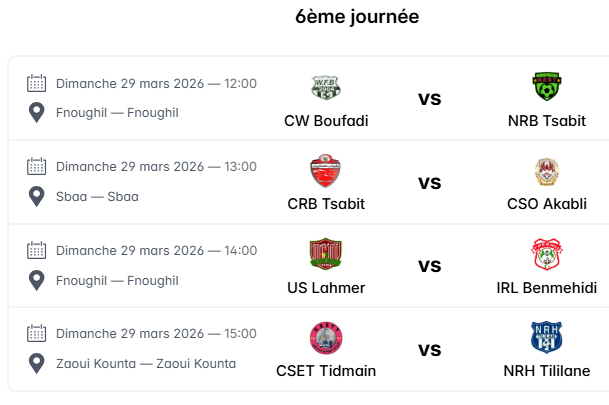Click the location pin beside Zaoui Kounta

click(37, 363)
